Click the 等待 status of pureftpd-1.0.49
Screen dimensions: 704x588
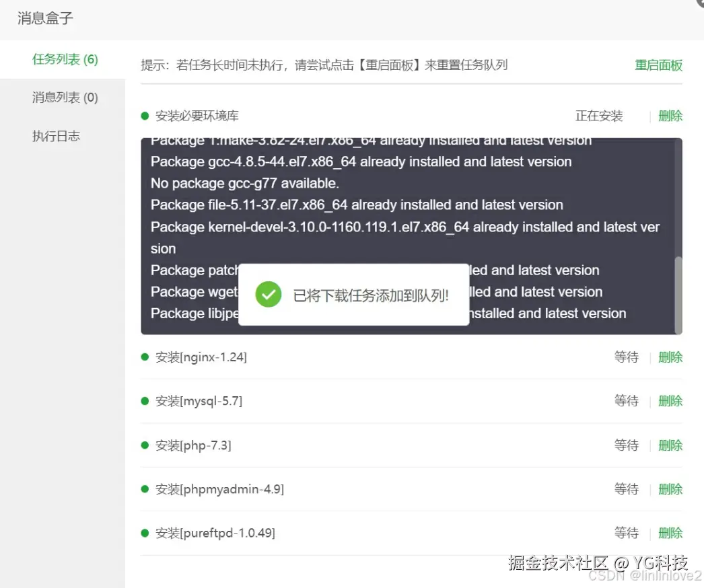pos(627,533)
